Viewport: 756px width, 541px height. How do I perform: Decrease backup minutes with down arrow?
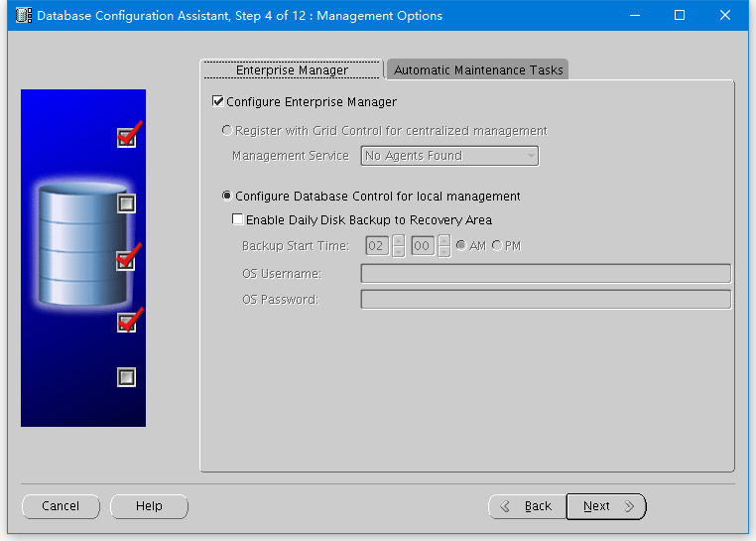pyautogui.click(x=444, y=252)
